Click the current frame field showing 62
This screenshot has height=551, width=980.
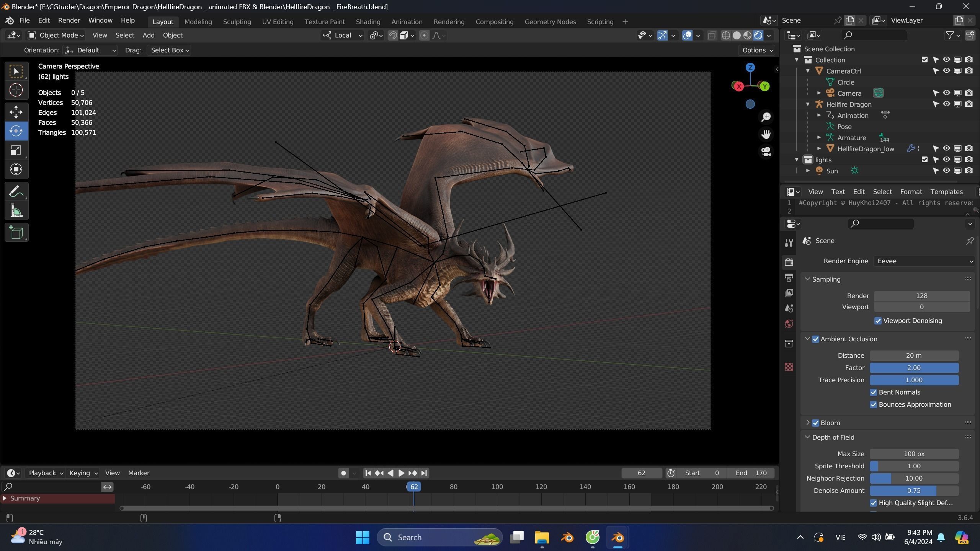click(641, 473)
